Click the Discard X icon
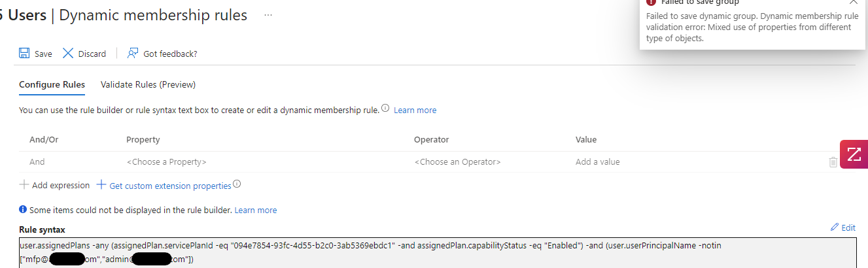Image resolution: width=868 pixels, height=268 pixels. tap(68, 54)
